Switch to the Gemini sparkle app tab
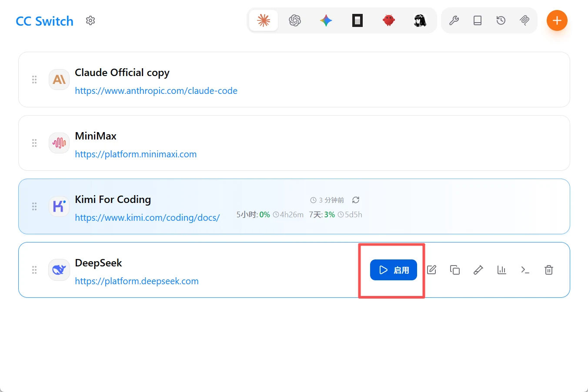 tap(326, 20)
